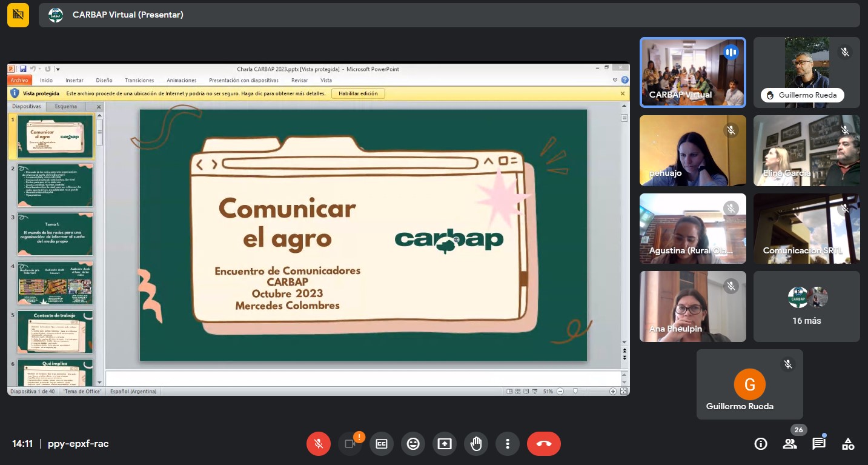Click muted mic icon on Comunicacion SRTL tile

click(x=845, y=209)
